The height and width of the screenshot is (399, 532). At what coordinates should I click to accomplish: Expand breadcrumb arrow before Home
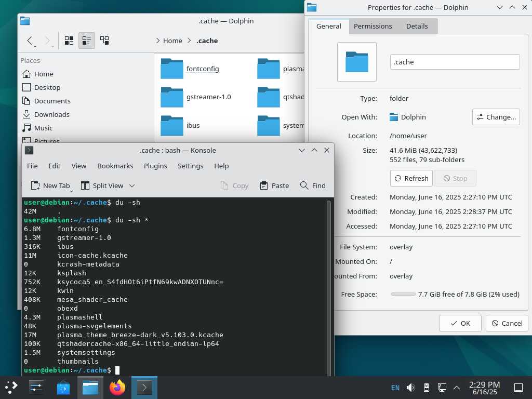(x=158, y=41)
